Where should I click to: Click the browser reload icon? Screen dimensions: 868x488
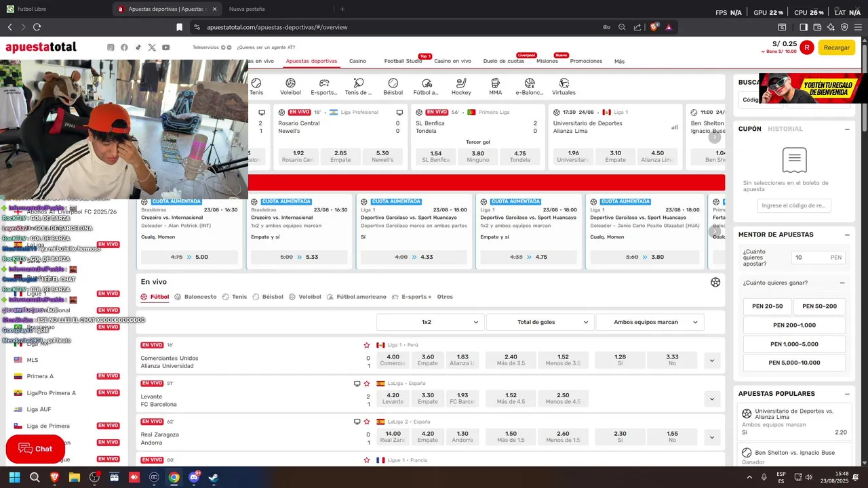pyautogui.click(x=37, y=27)
